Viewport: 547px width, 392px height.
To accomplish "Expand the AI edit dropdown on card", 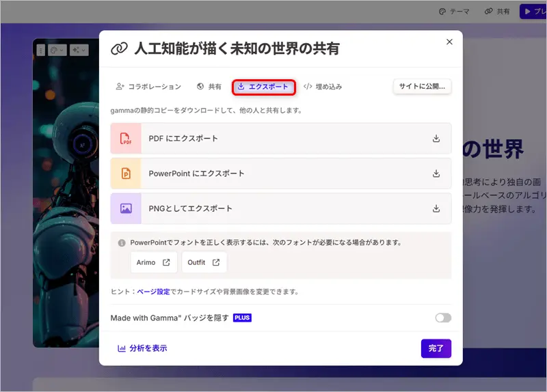I will [x=79, y=51].
